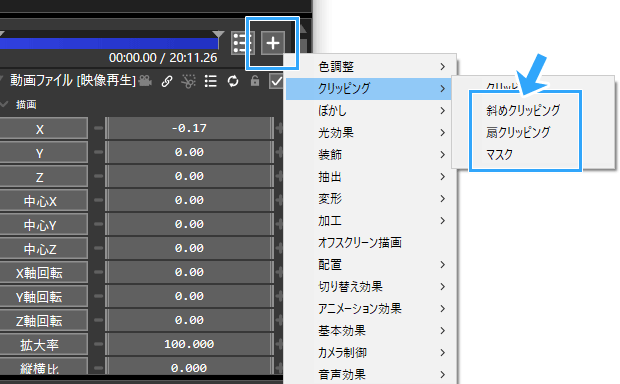Select the highlighted クリッピング menu entry
This screenshot has width=620, height=384.
pos(369,89)
